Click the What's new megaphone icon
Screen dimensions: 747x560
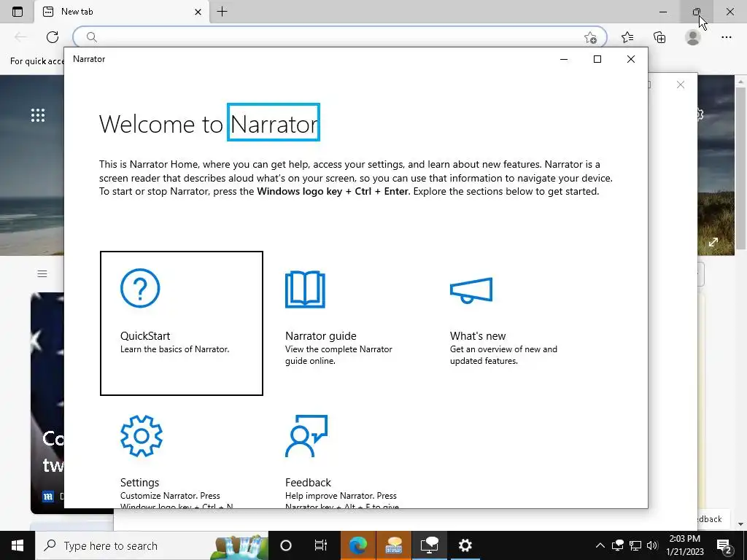471,290
